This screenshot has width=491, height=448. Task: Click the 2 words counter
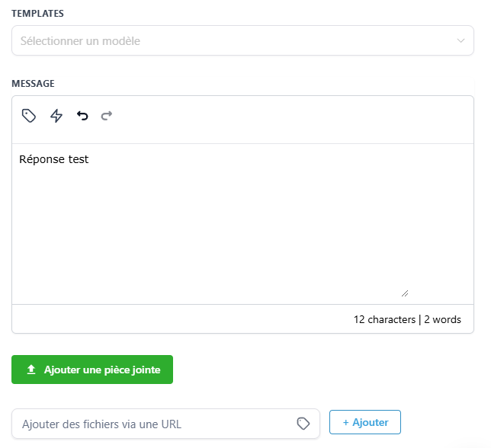tap(442, 319)
